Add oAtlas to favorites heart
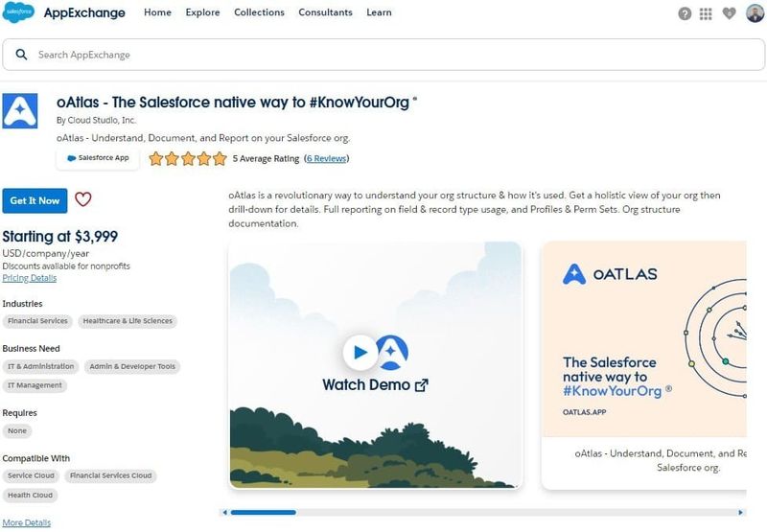 pyautogui.click(x=83, y=199)
